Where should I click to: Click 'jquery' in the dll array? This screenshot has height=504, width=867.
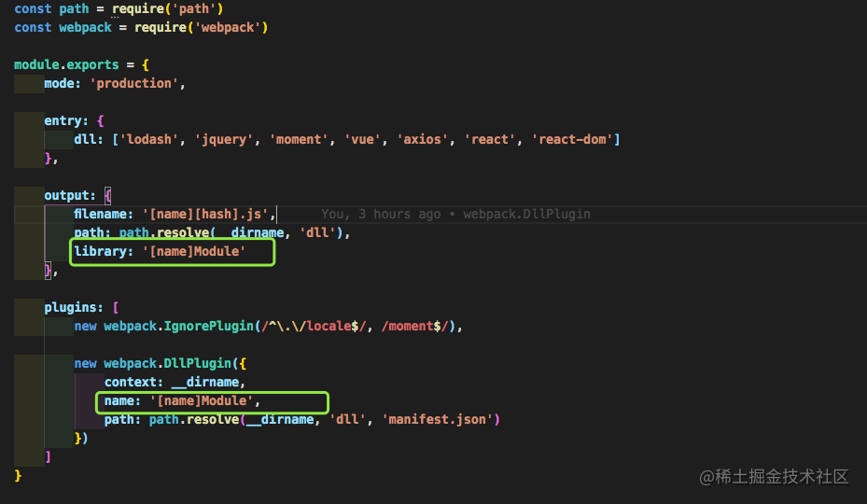(x=223, y=139)
